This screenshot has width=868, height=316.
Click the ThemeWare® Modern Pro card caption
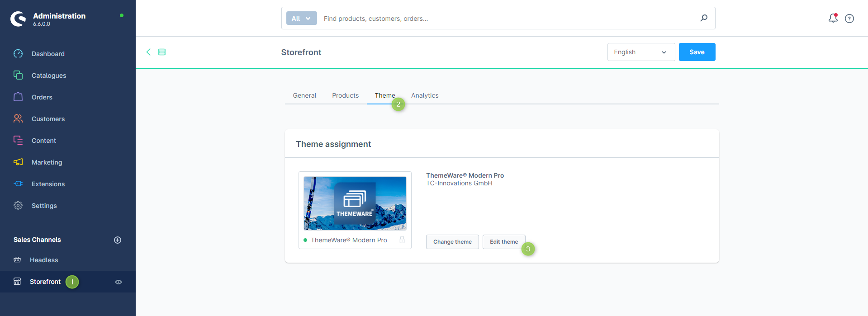[349, 240]
